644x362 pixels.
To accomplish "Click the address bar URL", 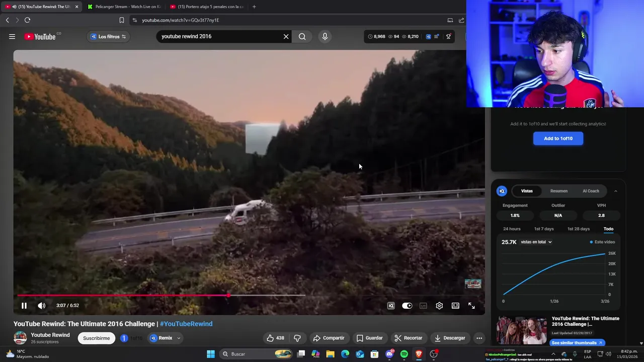I will (180, 20).
